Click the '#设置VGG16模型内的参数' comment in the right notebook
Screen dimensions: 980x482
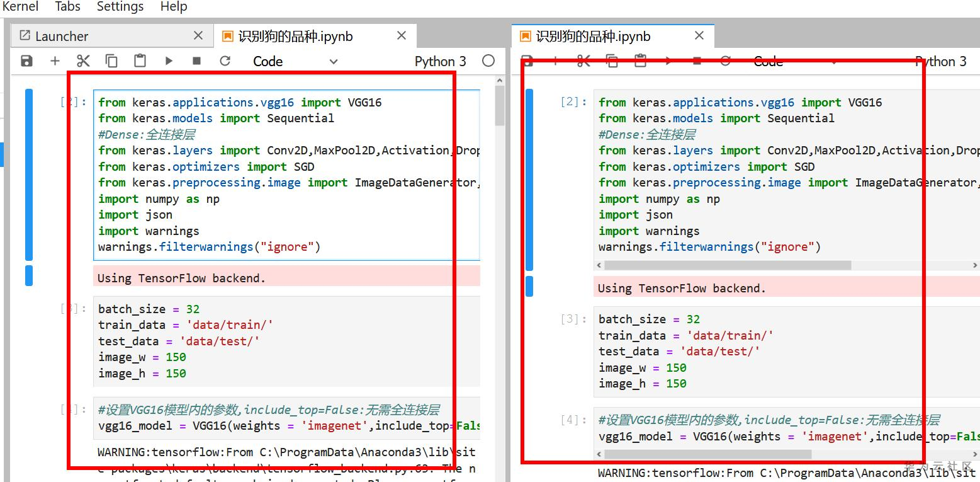tap(769, 420)
